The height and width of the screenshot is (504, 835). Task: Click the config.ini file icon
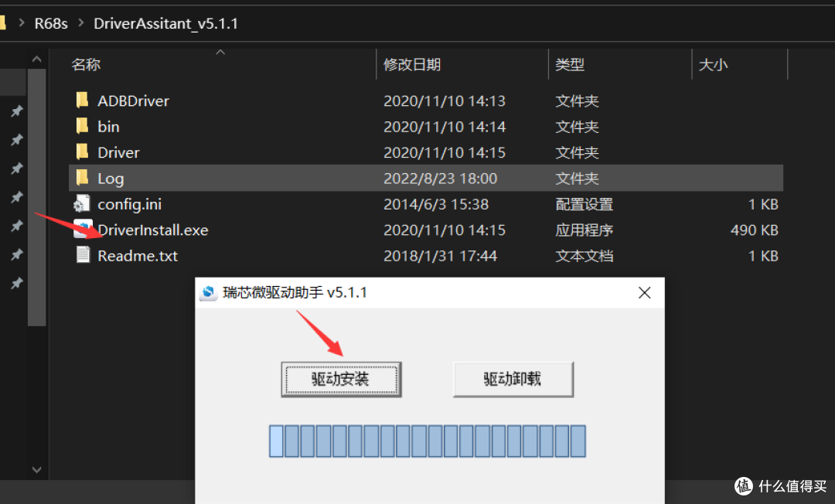pos(82,204)
